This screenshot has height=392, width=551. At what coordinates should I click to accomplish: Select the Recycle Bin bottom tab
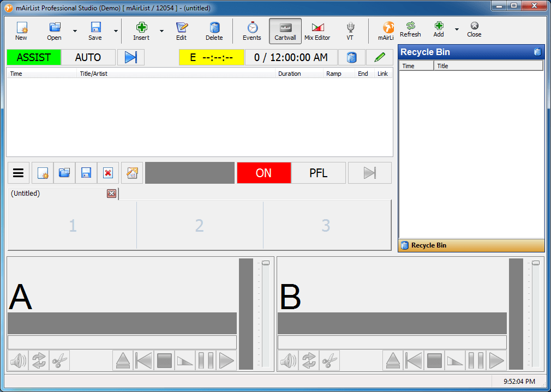coord(429,245)
